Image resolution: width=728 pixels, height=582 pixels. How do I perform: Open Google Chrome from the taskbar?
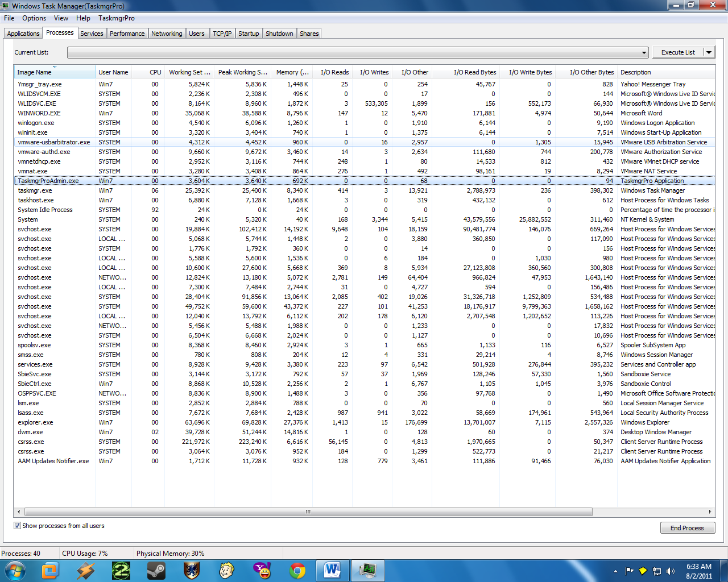pos(297,570)
